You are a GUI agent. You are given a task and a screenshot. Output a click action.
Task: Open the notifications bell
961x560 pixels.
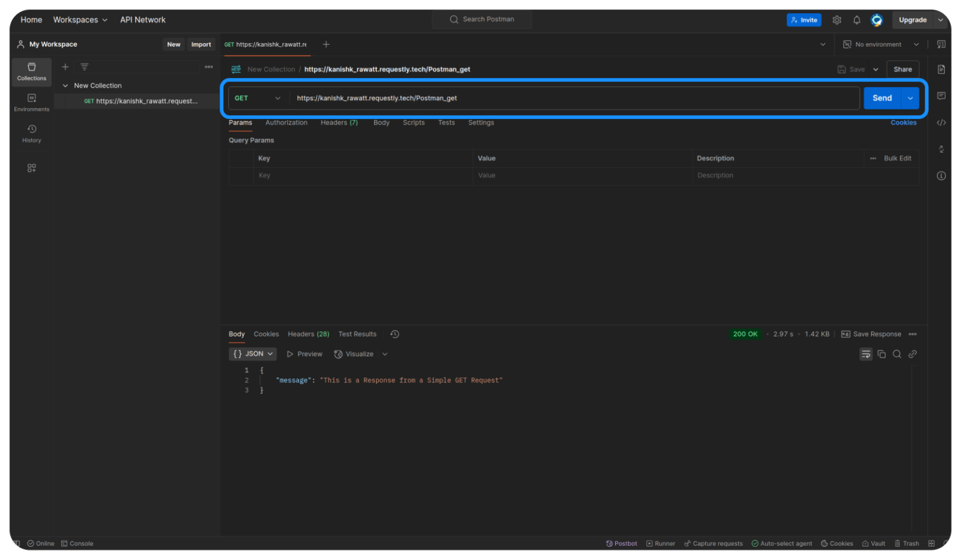pyautogui.click(x=857, y=19)
